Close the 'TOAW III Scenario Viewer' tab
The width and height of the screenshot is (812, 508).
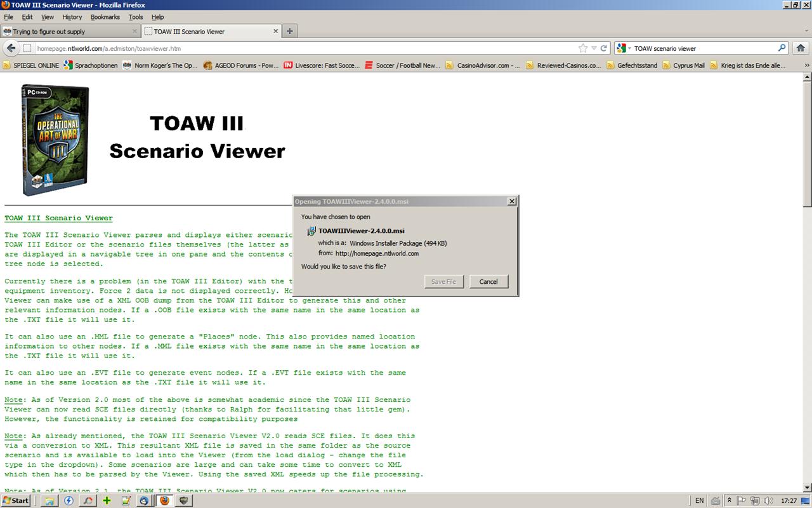click(276, 31)
